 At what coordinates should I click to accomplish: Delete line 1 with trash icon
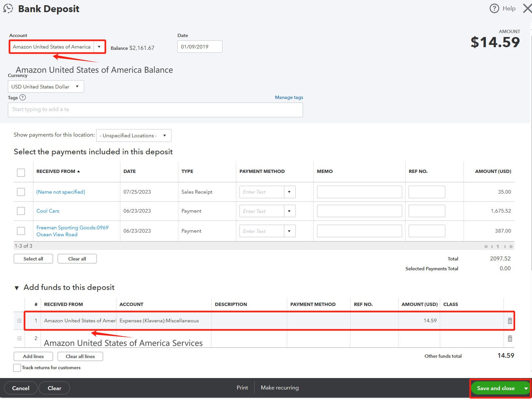(x=510, y=321)
